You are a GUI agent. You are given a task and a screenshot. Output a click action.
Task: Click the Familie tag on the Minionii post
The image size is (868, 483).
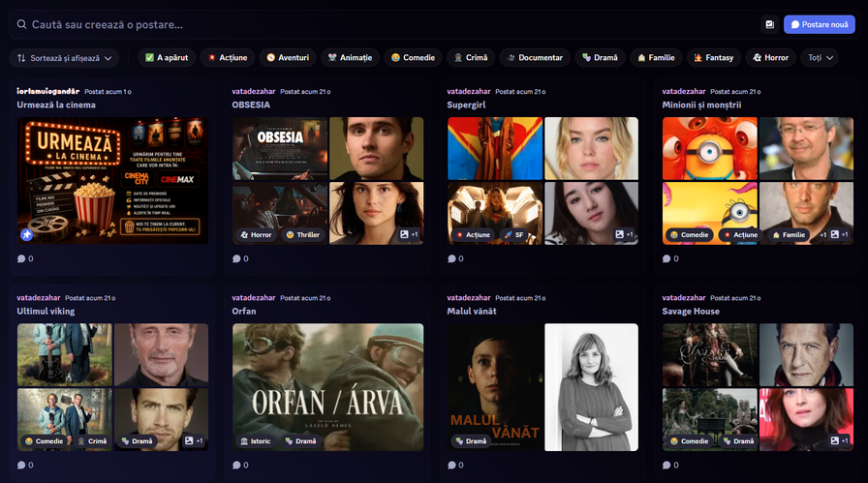point(789,234)
